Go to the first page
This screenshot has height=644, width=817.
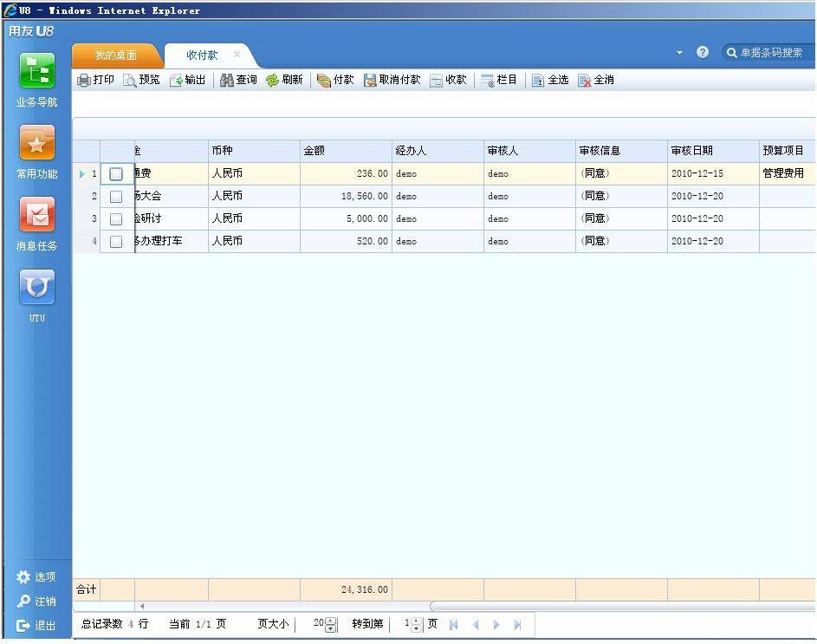(x=453, y=625)
